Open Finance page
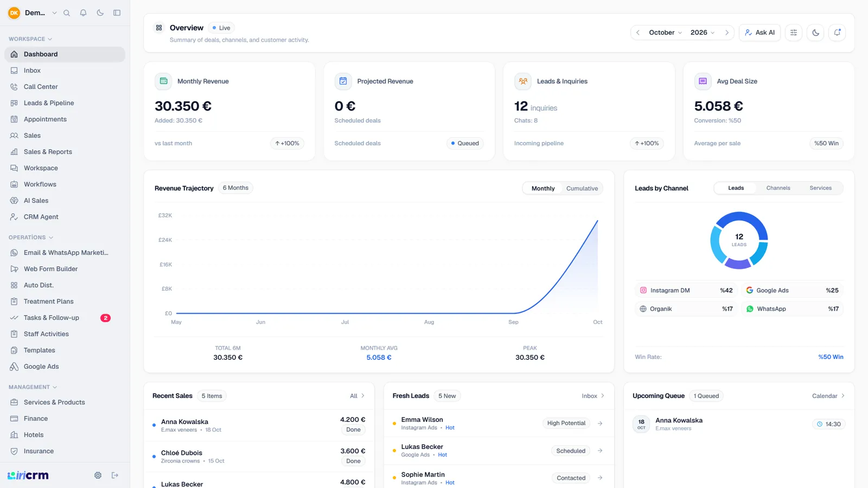The image size is (868, 488). (65, 419)
